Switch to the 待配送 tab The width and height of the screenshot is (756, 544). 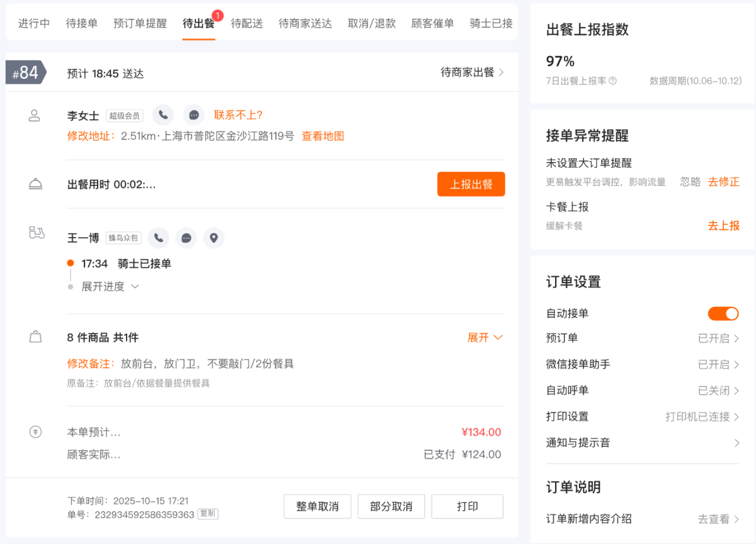[x=246, y=23]
